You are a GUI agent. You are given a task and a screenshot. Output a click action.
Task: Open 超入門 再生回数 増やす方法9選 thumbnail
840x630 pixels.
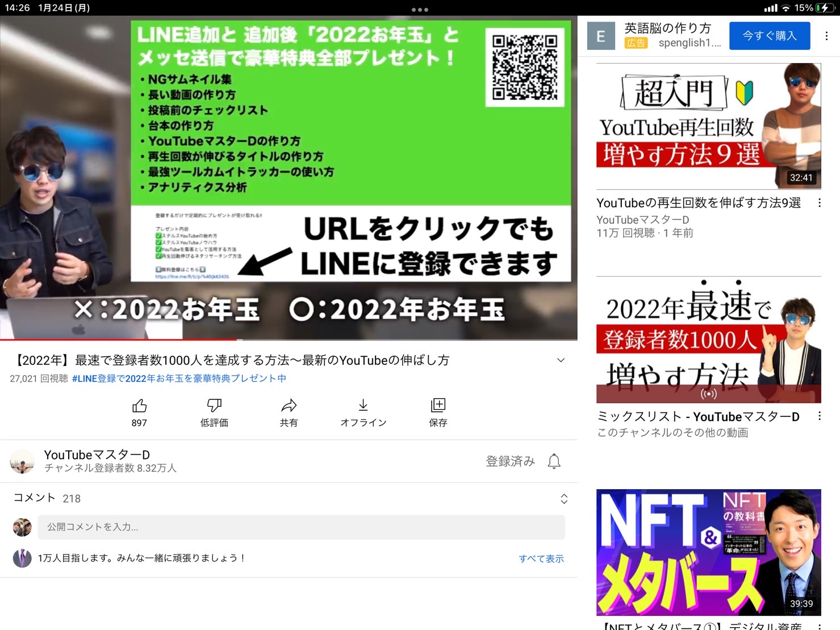tap(709, 126)
